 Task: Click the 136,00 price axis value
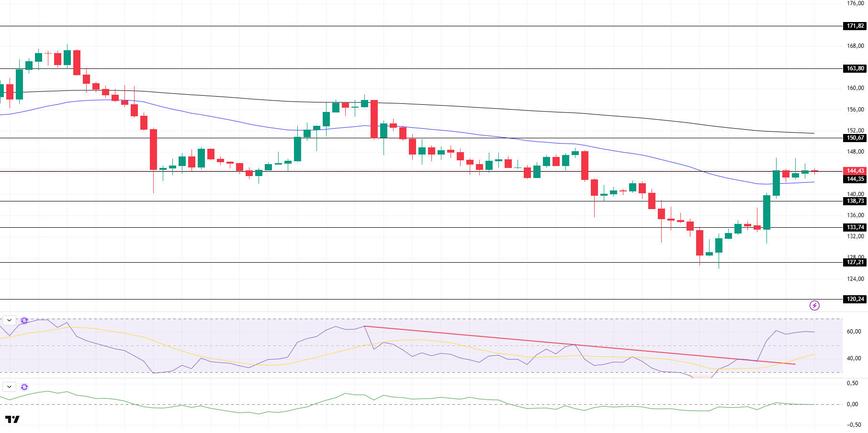[x=855, y=215]
